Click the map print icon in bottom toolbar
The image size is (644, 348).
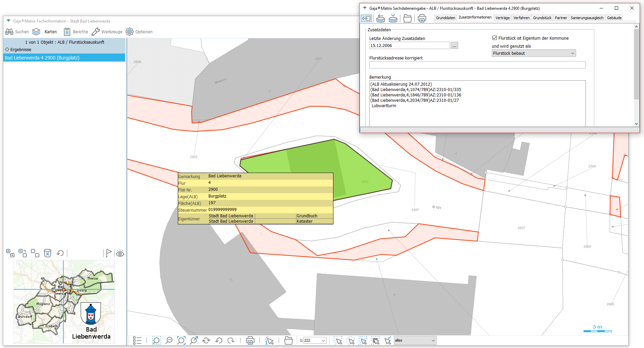250,340
